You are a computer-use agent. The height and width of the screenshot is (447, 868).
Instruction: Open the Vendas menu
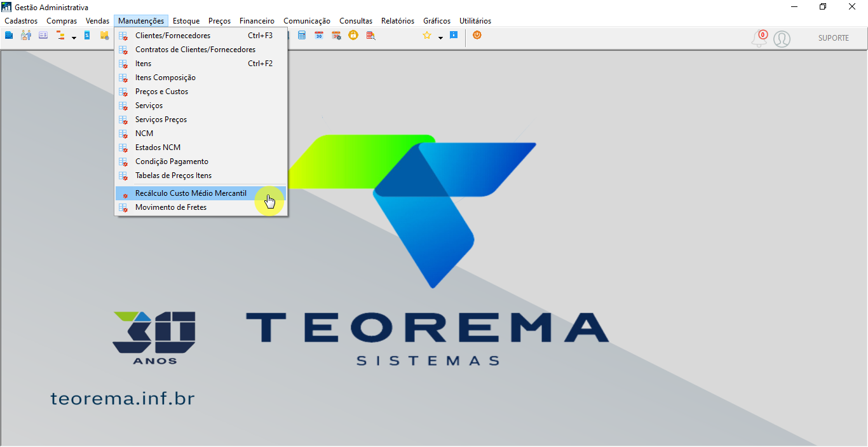click(x=98, y=21)
